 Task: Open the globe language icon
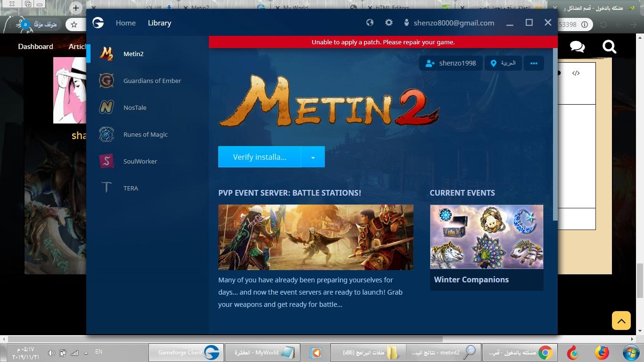370,23
